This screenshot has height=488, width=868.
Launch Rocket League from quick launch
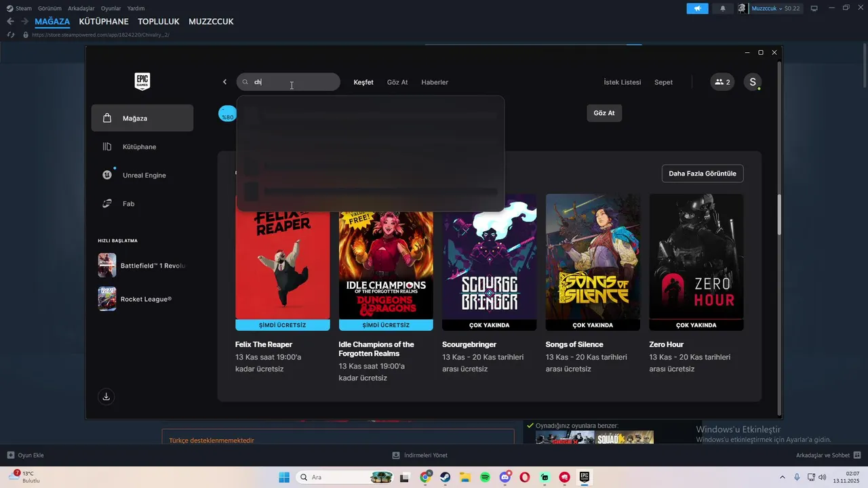click(x=136, y=299)
